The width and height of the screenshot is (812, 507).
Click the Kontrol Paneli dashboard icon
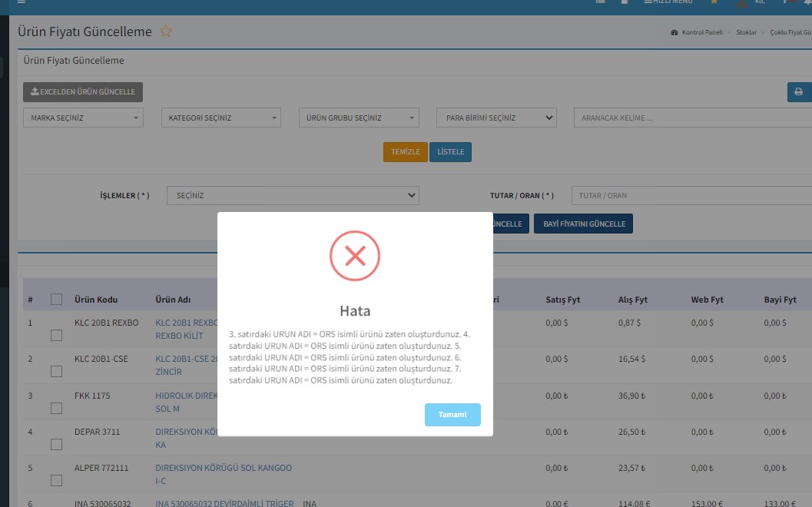(674, 33)
